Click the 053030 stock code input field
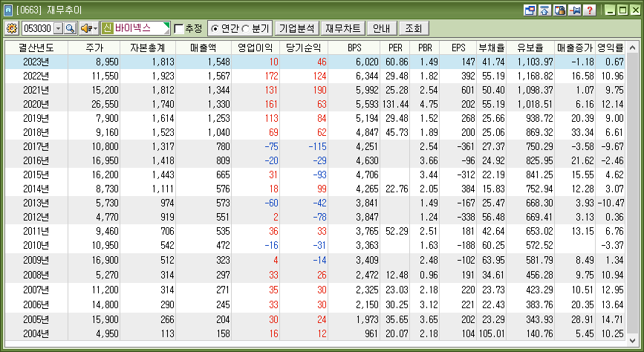 point(37,28)
